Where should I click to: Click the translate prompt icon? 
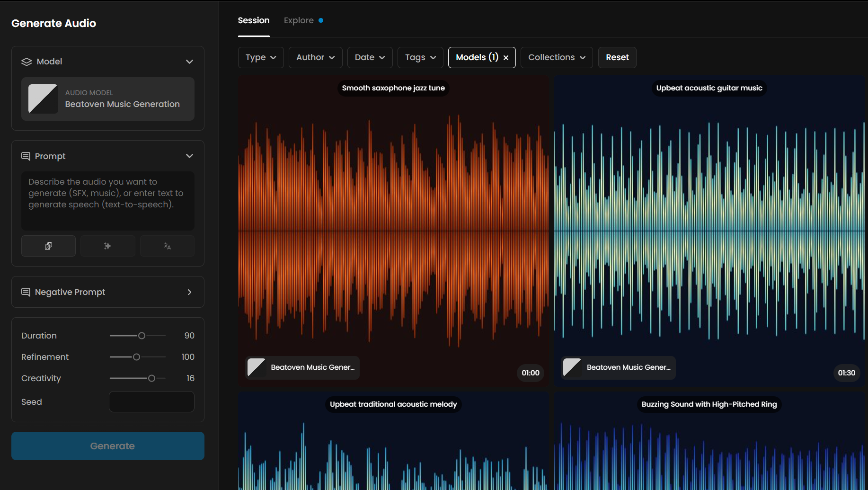[167, 246]
